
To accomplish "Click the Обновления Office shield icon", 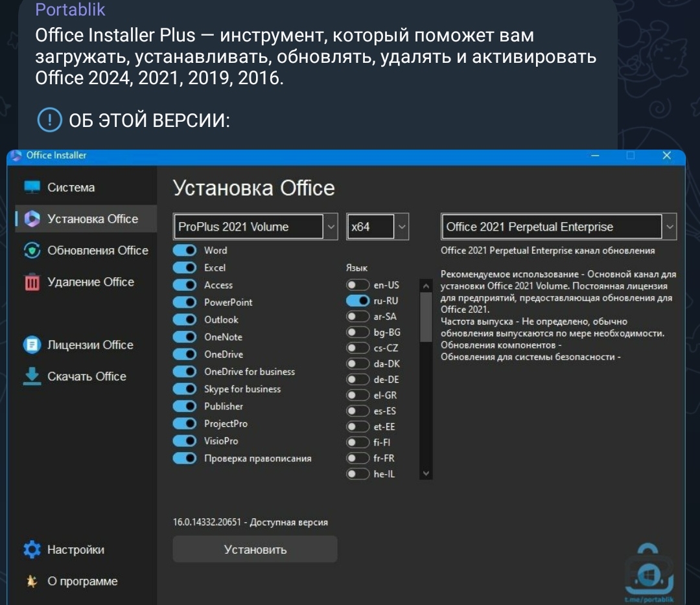I will click(x=32, y=250).
